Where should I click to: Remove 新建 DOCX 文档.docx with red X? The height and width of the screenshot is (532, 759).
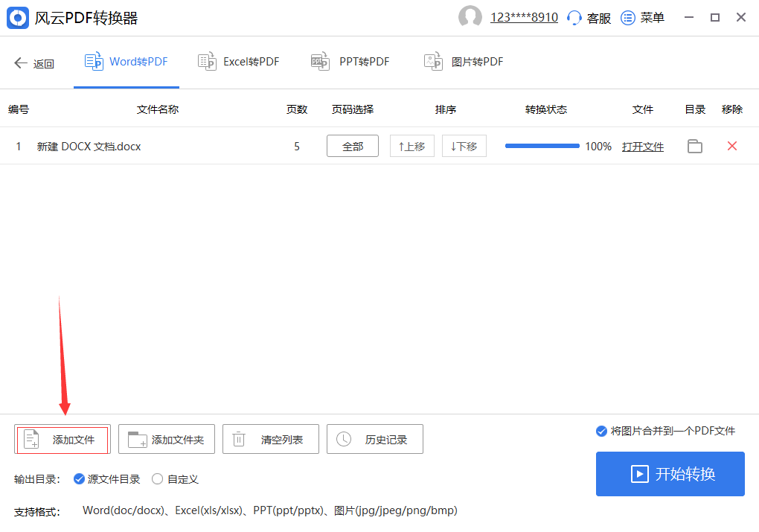(x=732, y=146)
